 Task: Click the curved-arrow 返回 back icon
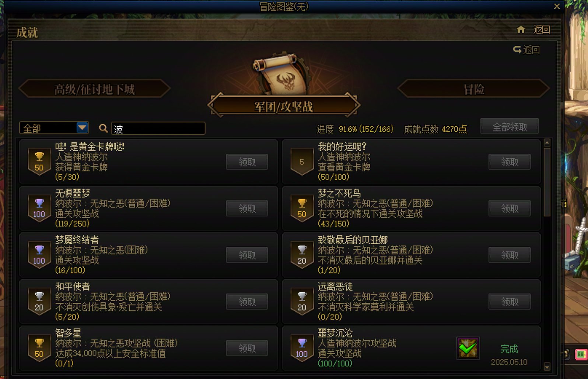[x=517, y=49]
